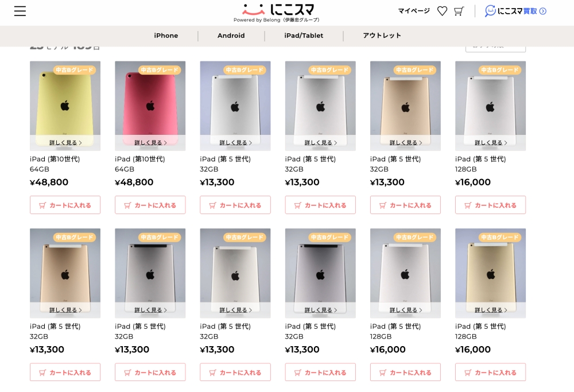Add pink iPad 第10世代 to cart
The image size is (574, 392).
(x=150, y=205)
